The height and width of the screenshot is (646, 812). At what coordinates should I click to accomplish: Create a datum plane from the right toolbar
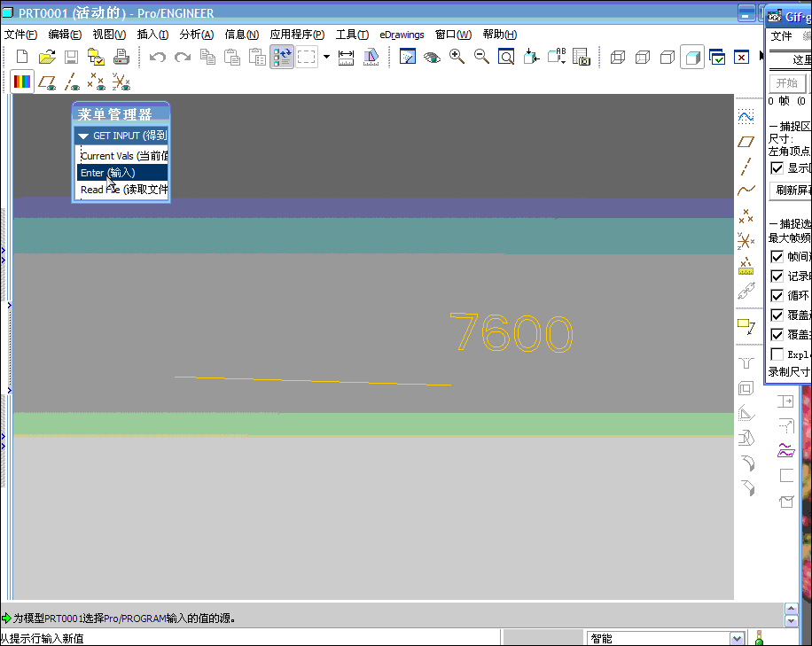coord(746,142)
